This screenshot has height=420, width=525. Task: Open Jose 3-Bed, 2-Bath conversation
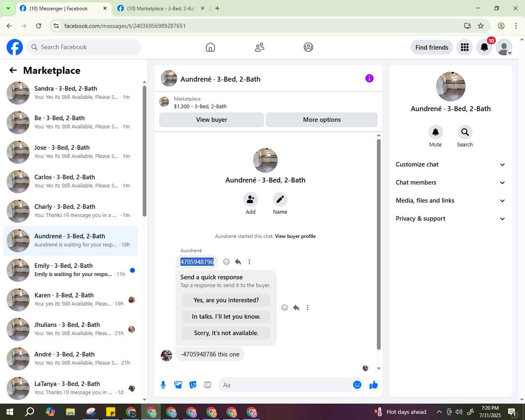[x=71, y=152]
